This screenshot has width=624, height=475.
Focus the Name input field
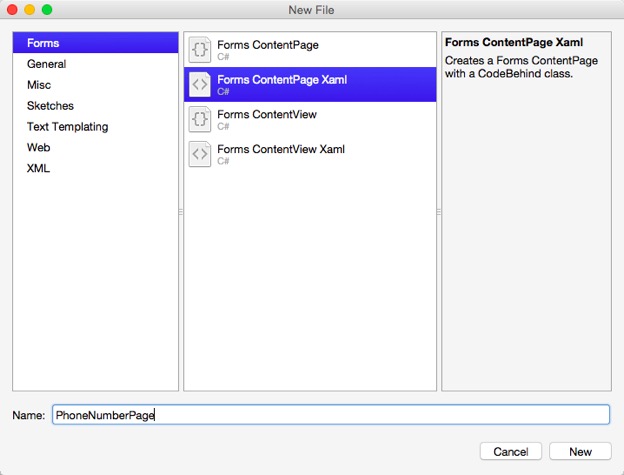[331, 415]
